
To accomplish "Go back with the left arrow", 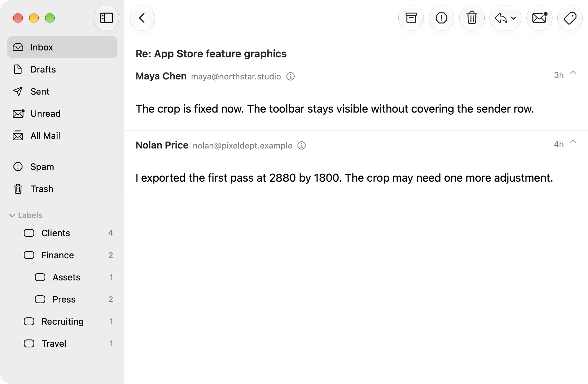I will tap(142, 18).
